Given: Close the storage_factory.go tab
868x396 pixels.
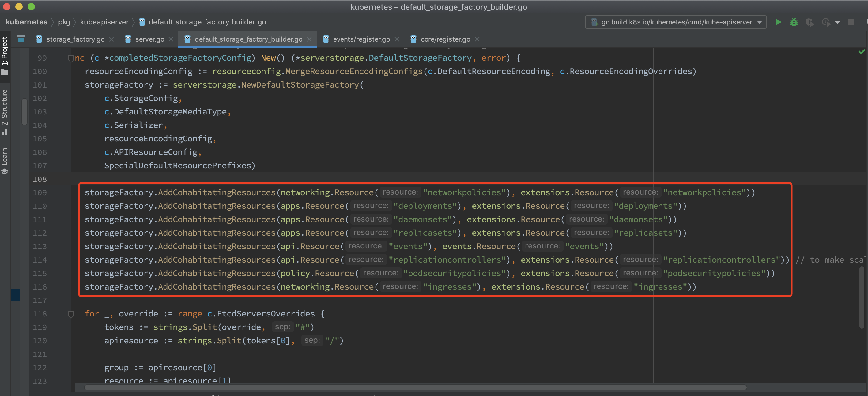Looking at the screenshot, I should (x=111, y=39).
